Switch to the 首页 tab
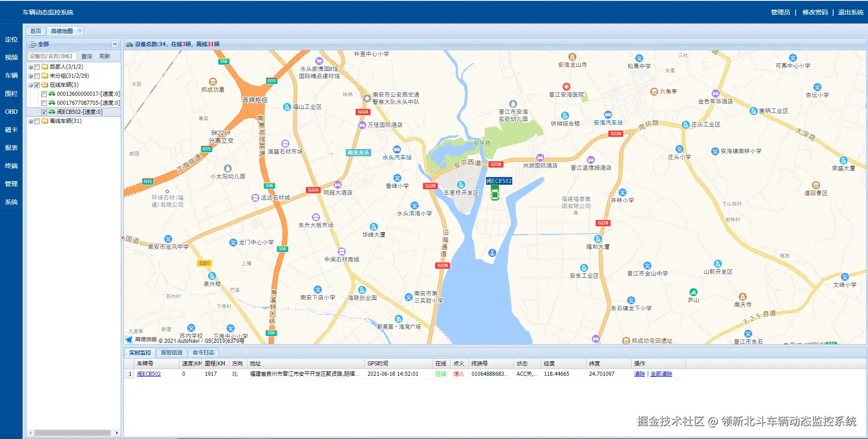 36,31
